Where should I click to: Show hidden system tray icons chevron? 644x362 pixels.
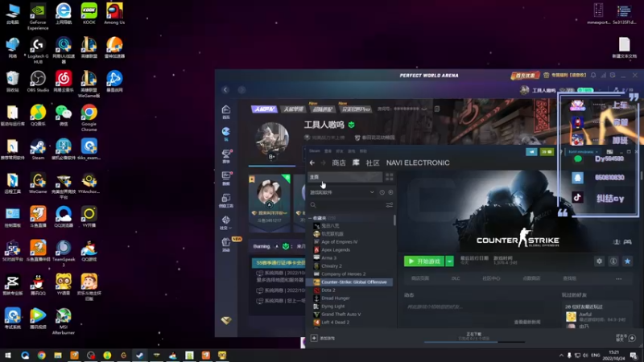point(561,356)
